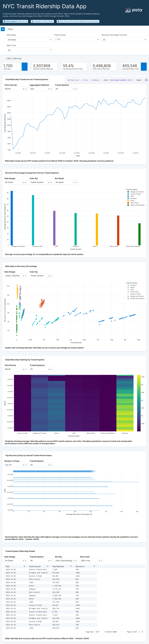Expand the Bar Mode dropdown

(76, 183)
